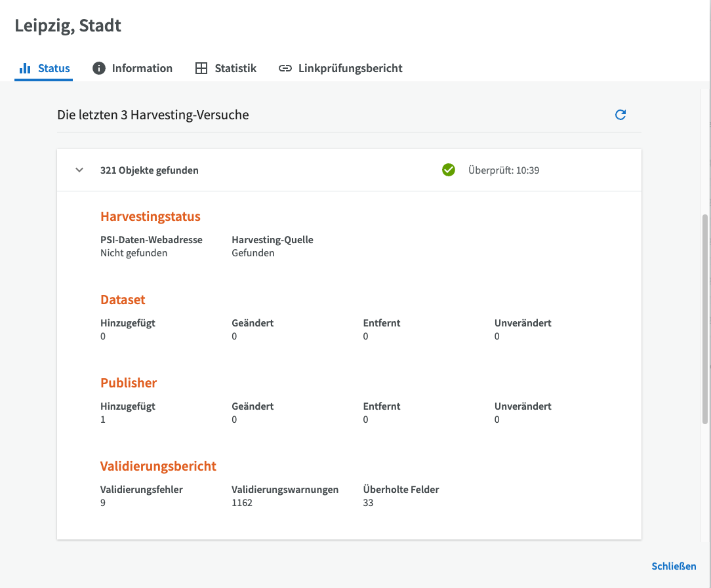Click the Validierungsfehler value 9
The height and width of the screenshot is (588, 711).
103,503
